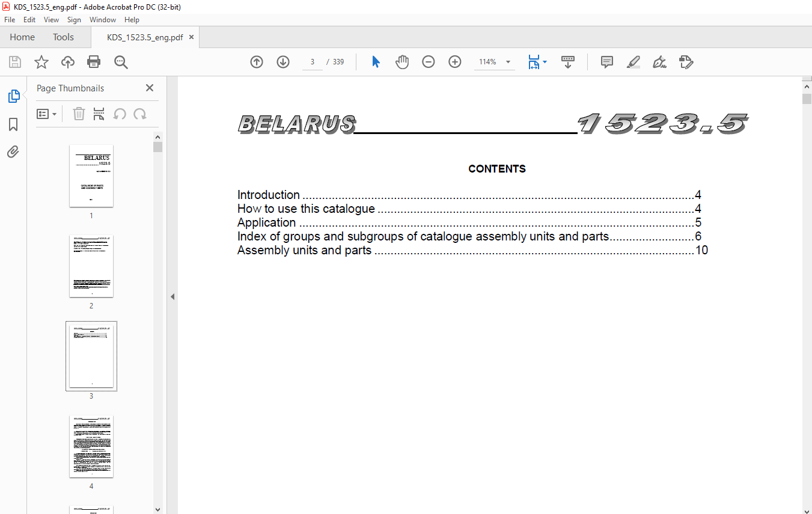The height and width of the screenshot is (514, 812).
Task: Add a sticky note comment
Action: 607,62
